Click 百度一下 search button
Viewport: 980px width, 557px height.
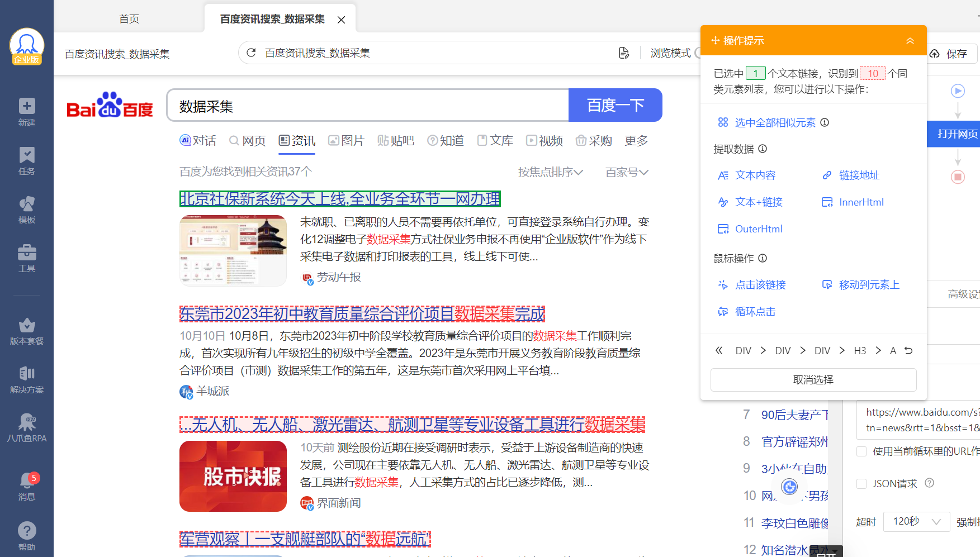point(616,105)
